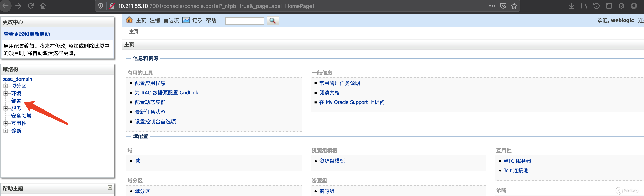
Task: Open the WTC 服务器 link
Action: point(517,161)
